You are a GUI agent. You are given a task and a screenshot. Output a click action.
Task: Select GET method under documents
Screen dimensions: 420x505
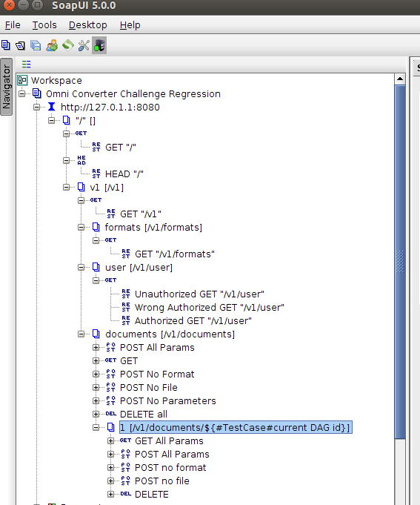click(129, 360)
